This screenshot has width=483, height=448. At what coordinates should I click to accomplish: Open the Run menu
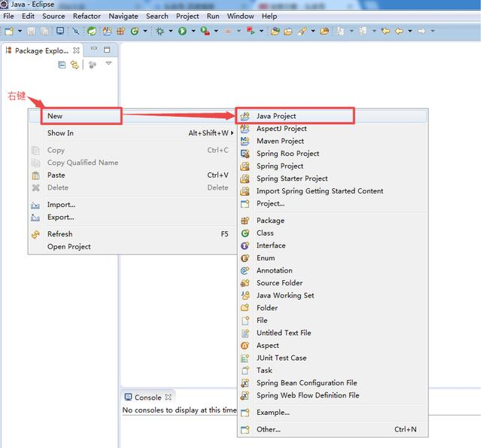click(x=213, y=16)
